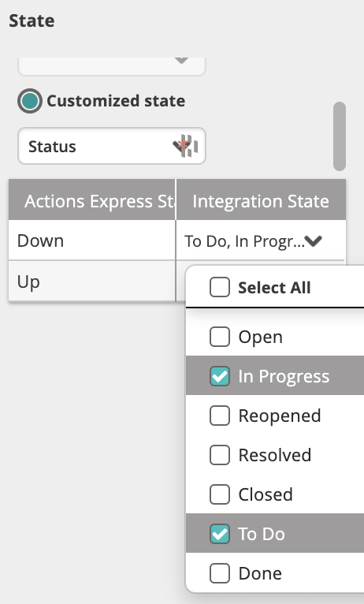Open the partially hidden dropdown above Customized state

[x=112, y=66]
